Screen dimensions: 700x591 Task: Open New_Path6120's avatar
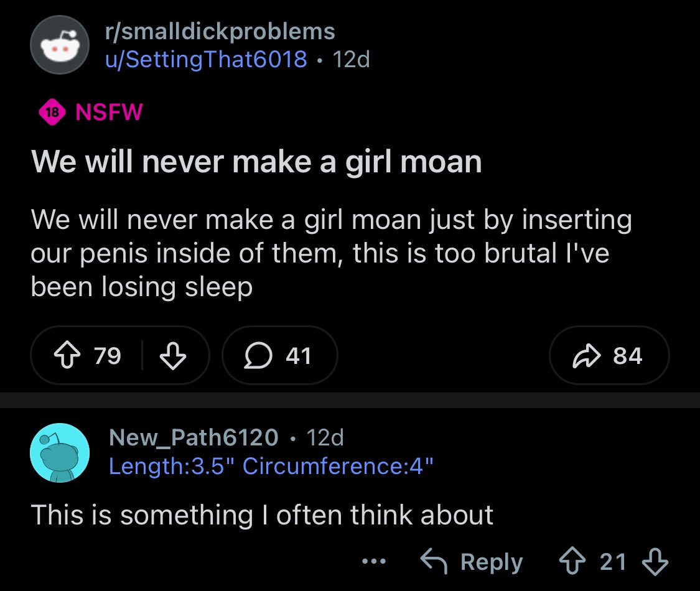pos(60,453)
